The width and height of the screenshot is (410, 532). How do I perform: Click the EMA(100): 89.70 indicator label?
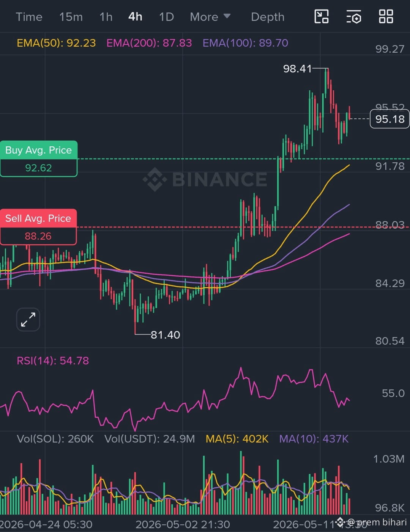pos(245,43)
